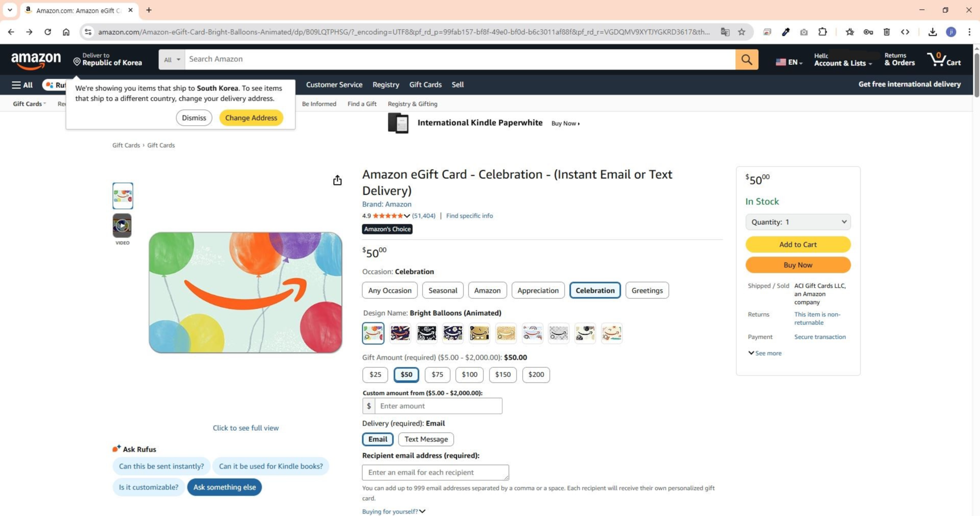Click the code brackets extension icon
Viewport: 980px width, 516px height.
tap(905, 32)
